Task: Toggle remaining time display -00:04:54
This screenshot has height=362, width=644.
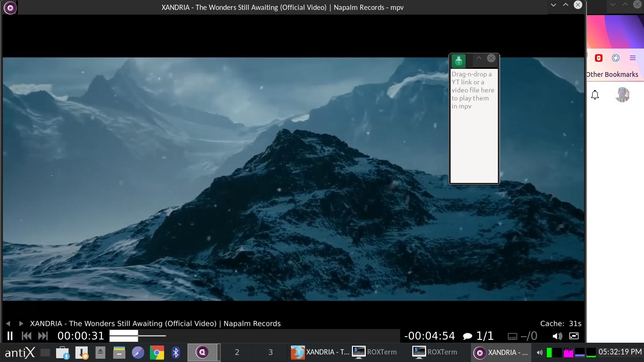Action: coord(429,336)
